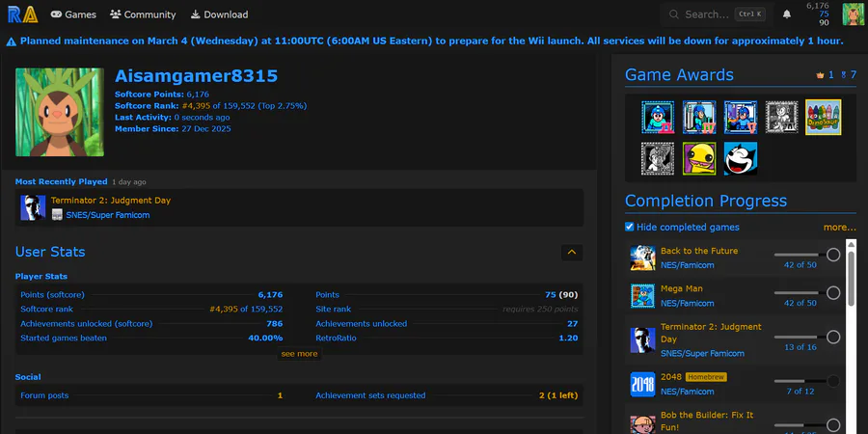Open the yellow creature award badge

point(699,158)
